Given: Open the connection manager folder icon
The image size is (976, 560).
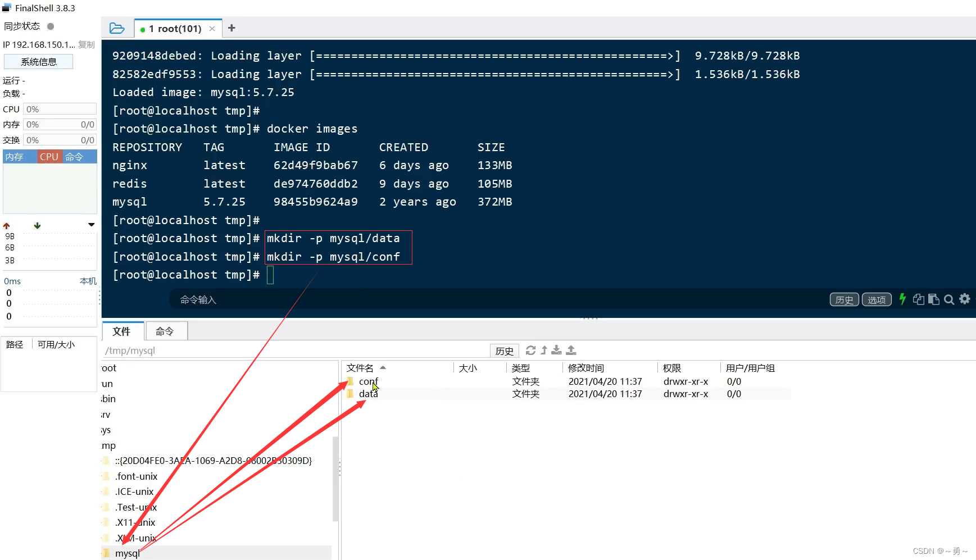Looking at the screenshot, I should tap(117, 28).
